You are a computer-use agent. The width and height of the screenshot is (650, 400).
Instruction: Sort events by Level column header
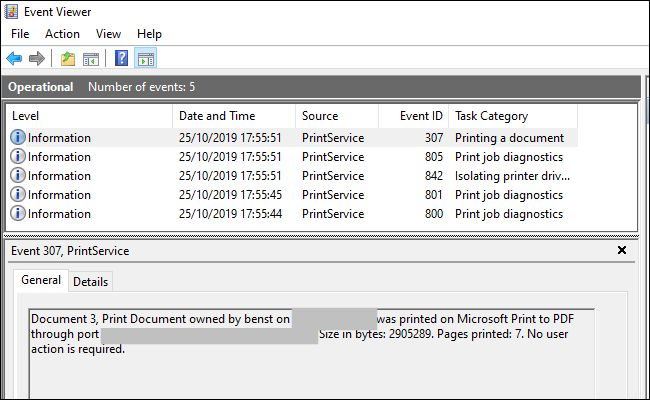[90, 116]
